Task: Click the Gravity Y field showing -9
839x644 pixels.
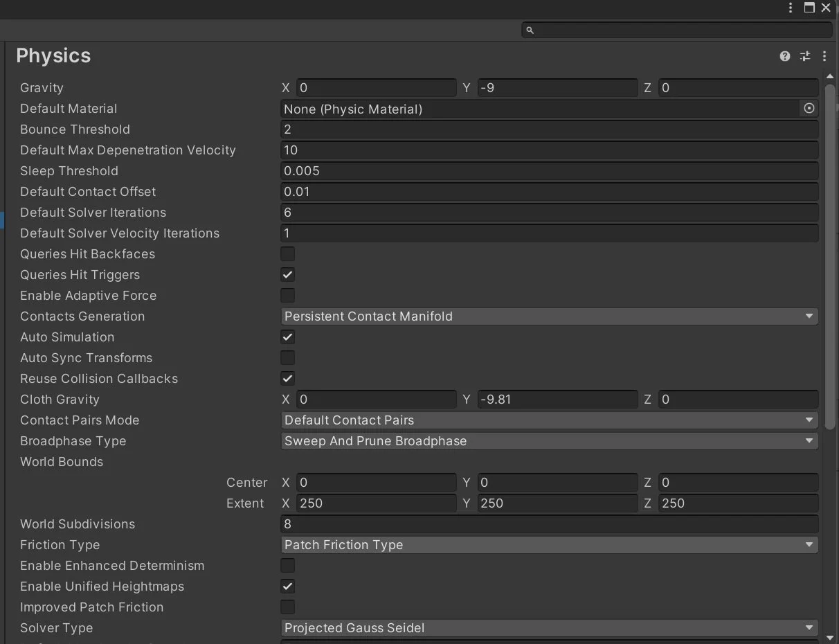Action: (557, 87)
